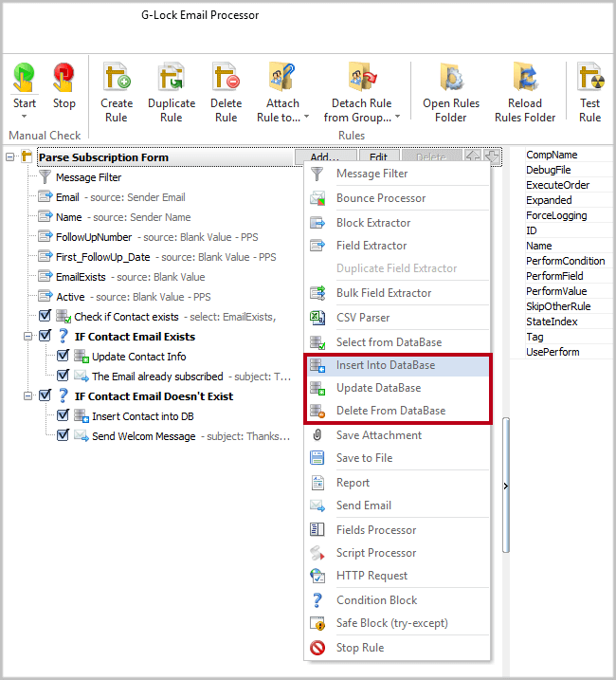
Task: Click the Add... button
Action: pyautogui.click(x=326, y=156)
